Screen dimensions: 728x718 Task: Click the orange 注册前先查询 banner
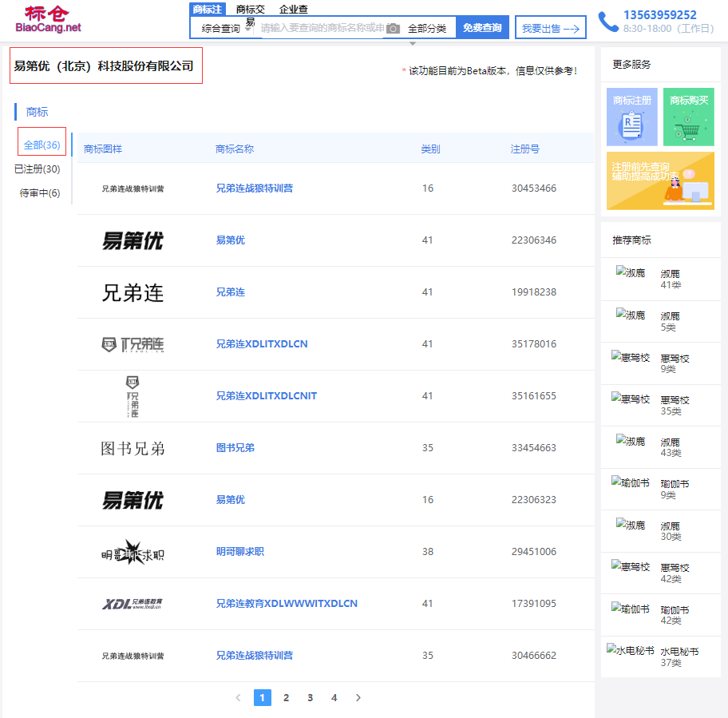point(660,181)
